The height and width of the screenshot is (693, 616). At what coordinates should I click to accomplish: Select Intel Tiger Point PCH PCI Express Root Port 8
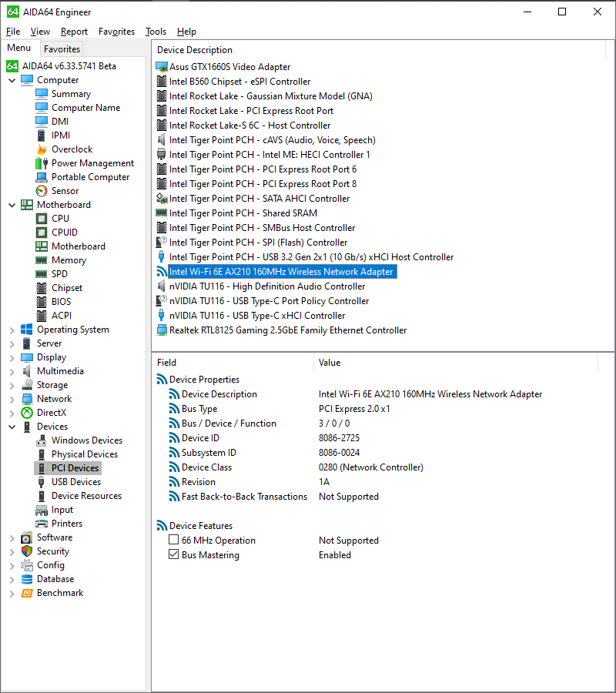click(x=263, y=184)
